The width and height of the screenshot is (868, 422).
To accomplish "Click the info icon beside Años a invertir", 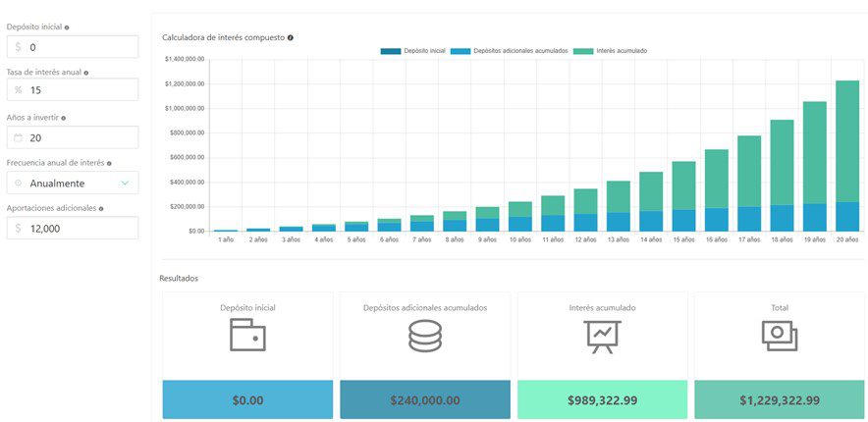I will click(x=64, y=118).
